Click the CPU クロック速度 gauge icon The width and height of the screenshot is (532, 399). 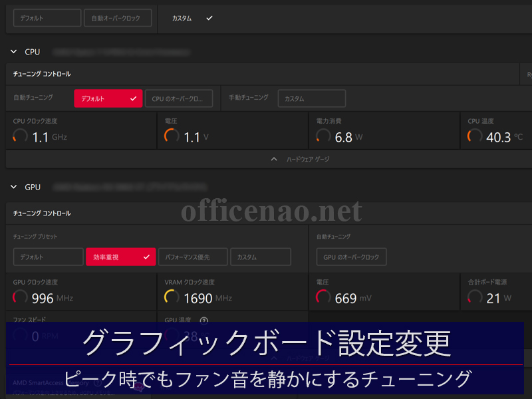coord(20,136)
